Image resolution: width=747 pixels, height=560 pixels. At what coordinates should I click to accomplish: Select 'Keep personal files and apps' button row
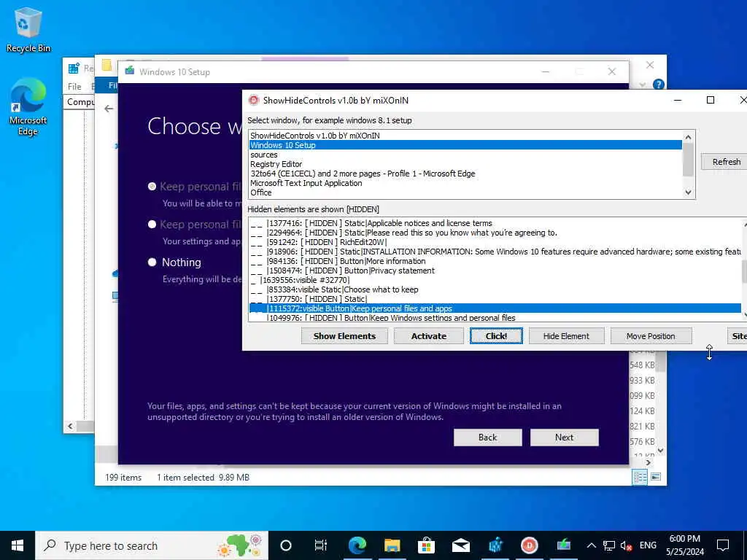pyautogui.click(x=495, y=308)
